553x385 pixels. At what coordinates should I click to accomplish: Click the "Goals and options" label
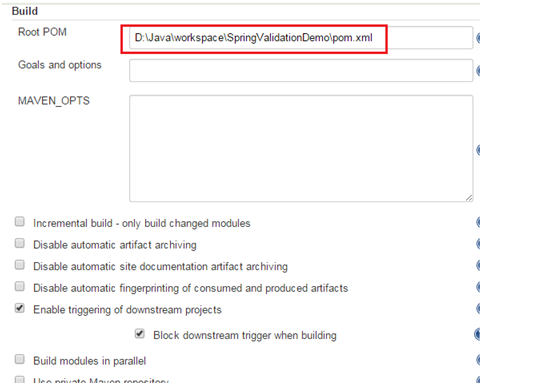[60, 65]
